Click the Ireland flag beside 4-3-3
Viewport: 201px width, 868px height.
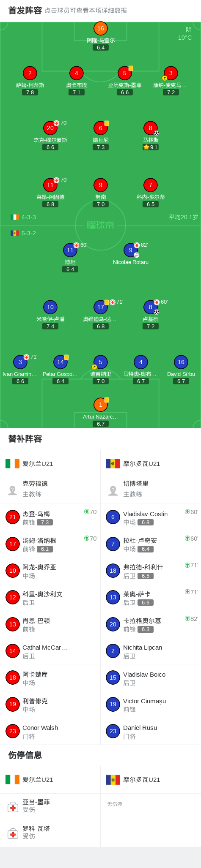(15, 217)
